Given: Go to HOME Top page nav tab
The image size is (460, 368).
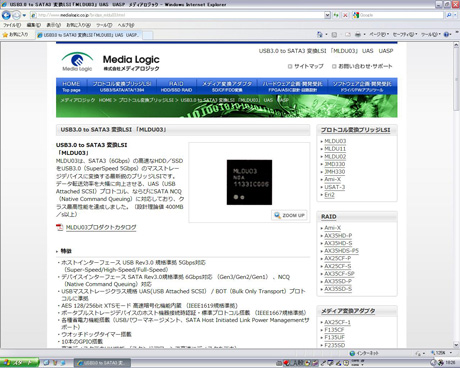Looking at the screenshot, I should point(71,86).
